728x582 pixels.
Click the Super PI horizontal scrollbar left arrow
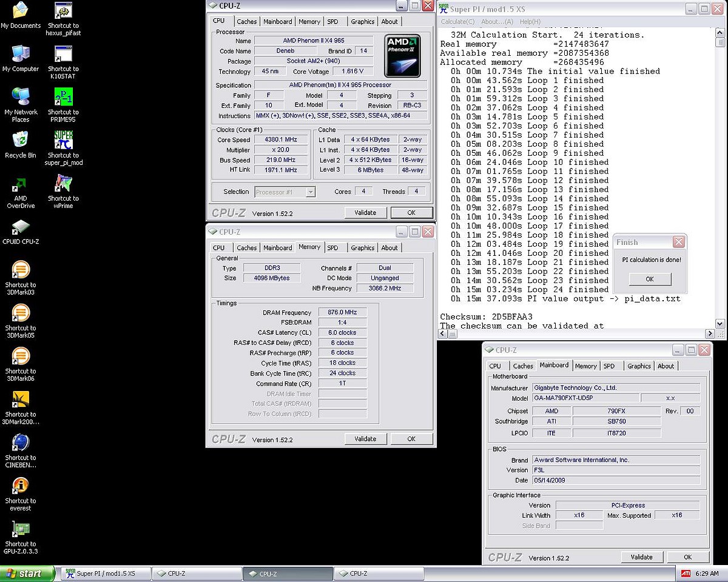tap(442, 334)
